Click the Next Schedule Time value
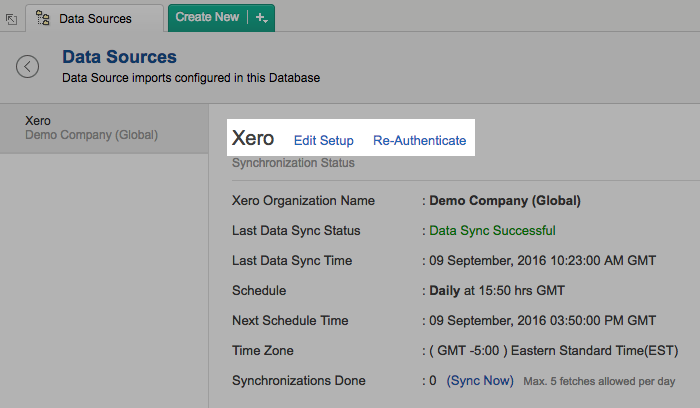The image size is (700, 408). coord(542,321)
